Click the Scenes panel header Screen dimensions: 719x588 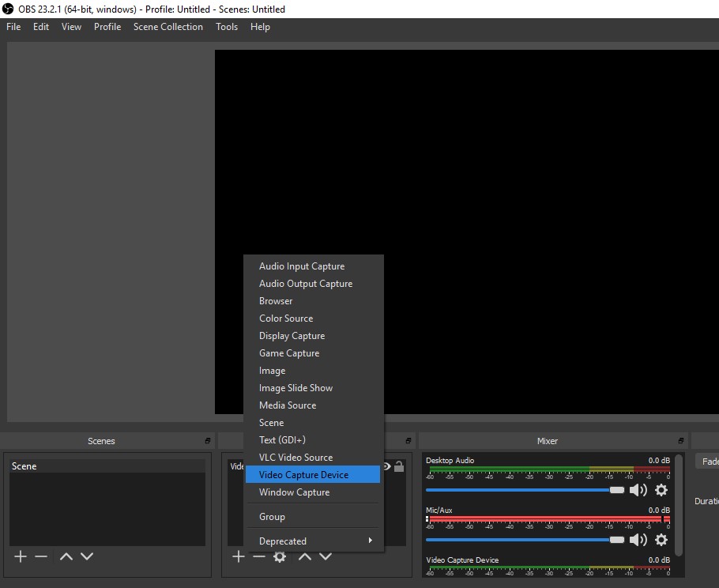(107, 441)
